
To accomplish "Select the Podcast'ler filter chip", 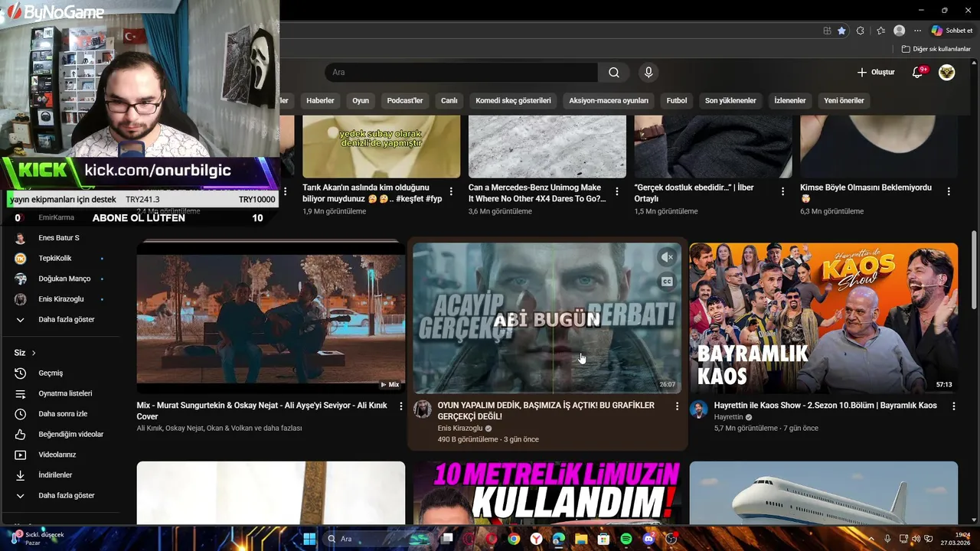I will [405, 100].
